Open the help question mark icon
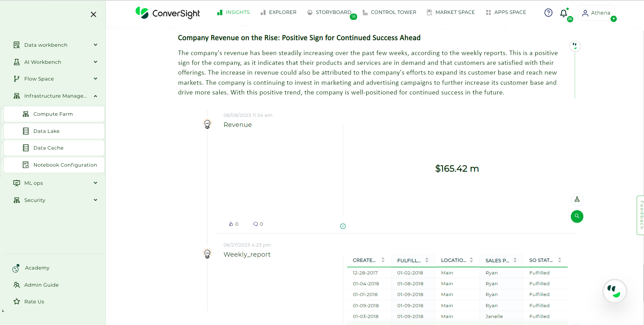The width and height of the screenshot is (644, 325). pyautogui.click(x=548, y=13)
